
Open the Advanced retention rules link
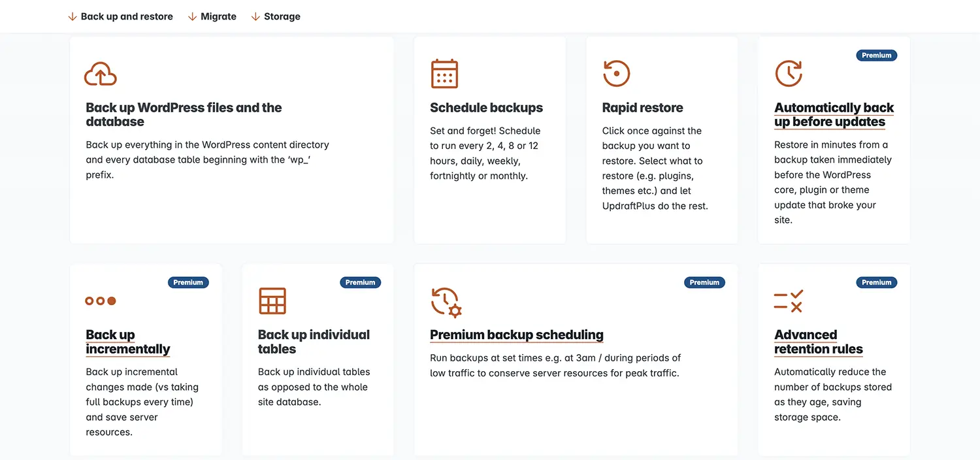818,342
